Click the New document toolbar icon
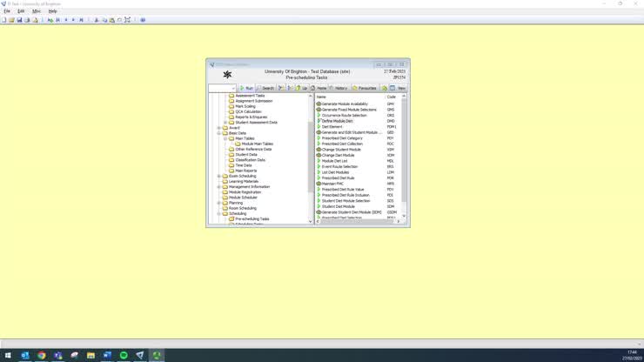 3,20
